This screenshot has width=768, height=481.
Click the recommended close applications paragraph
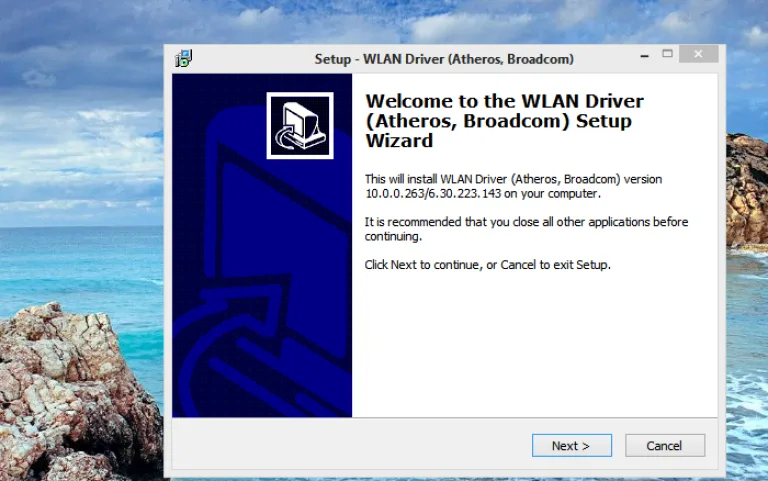coord(526,229)
